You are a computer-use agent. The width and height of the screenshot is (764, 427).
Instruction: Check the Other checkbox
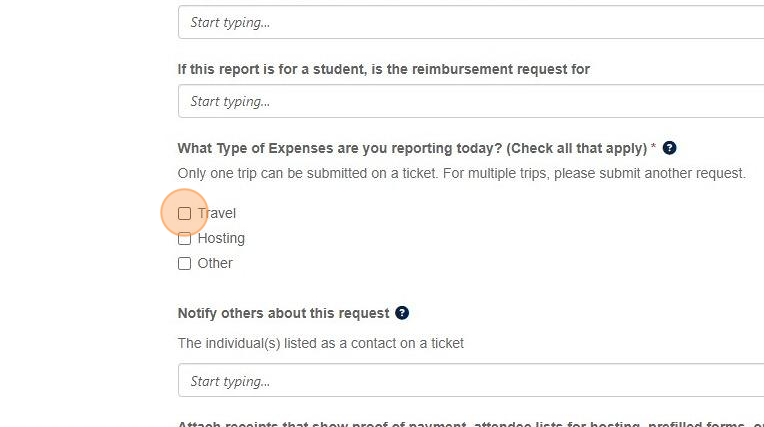(184, 263)
